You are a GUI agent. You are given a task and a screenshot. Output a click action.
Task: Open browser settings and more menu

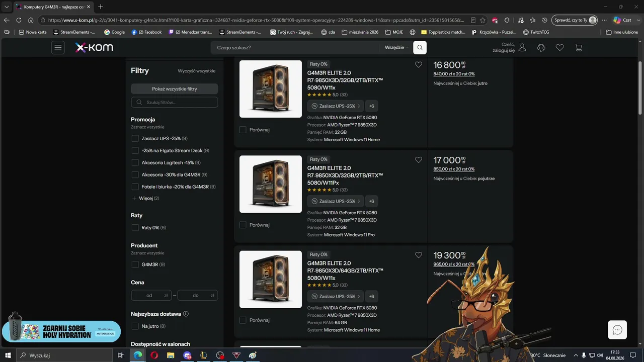pos(604,20)
